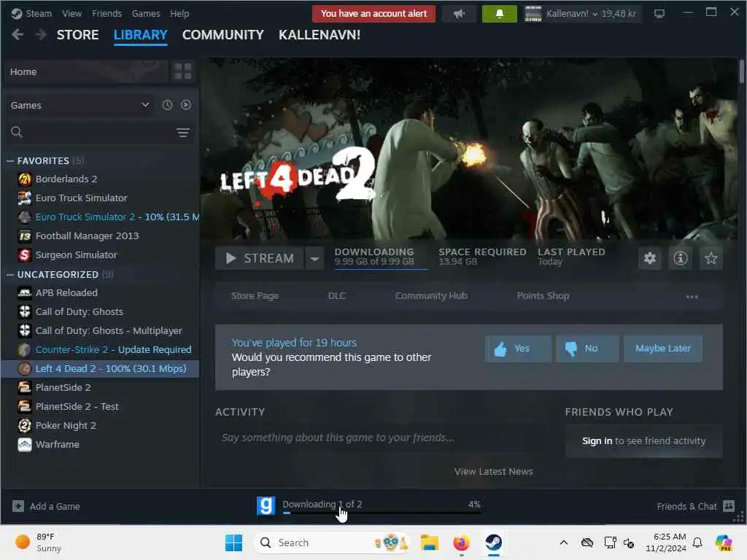
Task: Open the green notifications bell
Action: 499,14
